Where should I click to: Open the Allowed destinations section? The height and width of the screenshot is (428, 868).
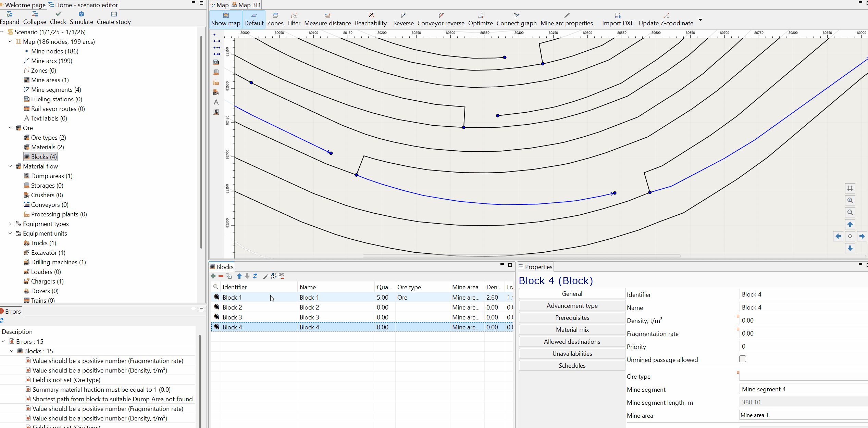pyautogui.click(x=572, y=341)
